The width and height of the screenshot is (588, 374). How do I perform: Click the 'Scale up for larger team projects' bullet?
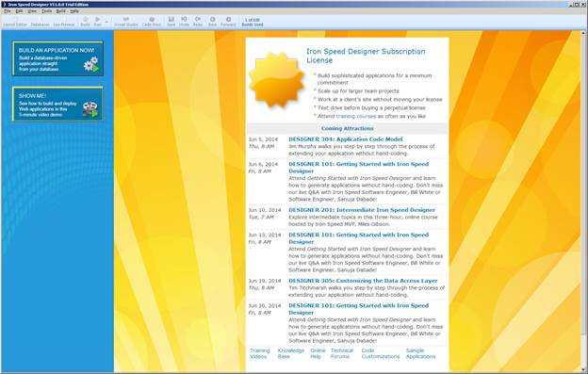click(358, 91)
